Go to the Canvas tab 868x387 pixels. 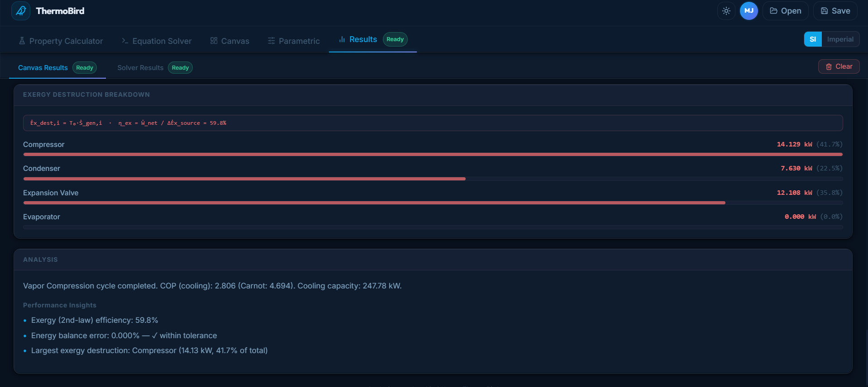(229, 41)
